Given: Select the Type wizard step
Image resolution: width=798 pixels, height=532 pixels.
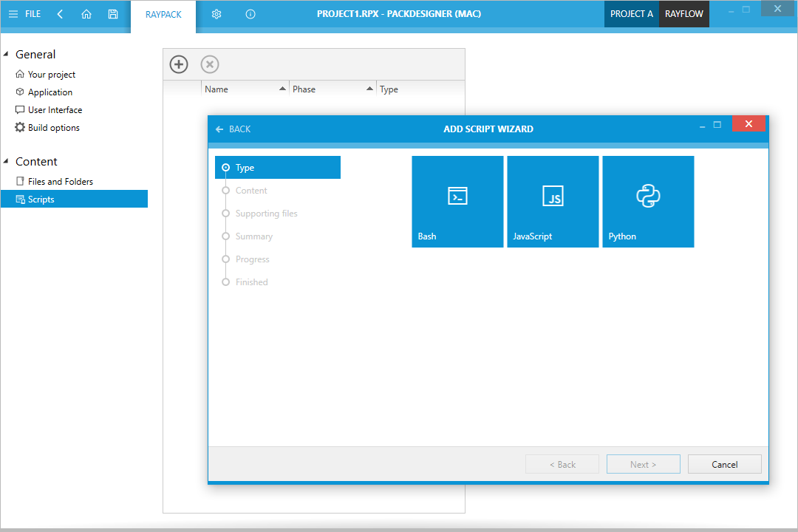Looking at the screenshot, I should 278,168.
